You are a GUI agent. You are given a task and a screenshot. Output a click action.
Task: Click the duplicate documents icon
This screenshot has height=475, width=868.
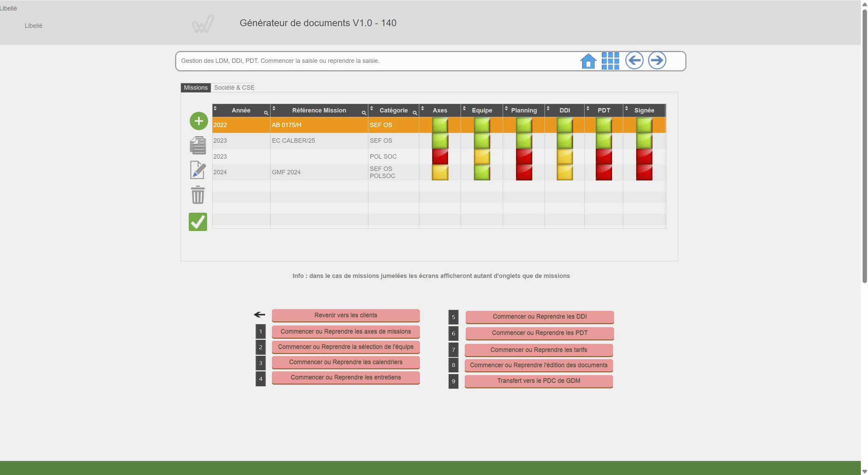(x=198, y=145)
